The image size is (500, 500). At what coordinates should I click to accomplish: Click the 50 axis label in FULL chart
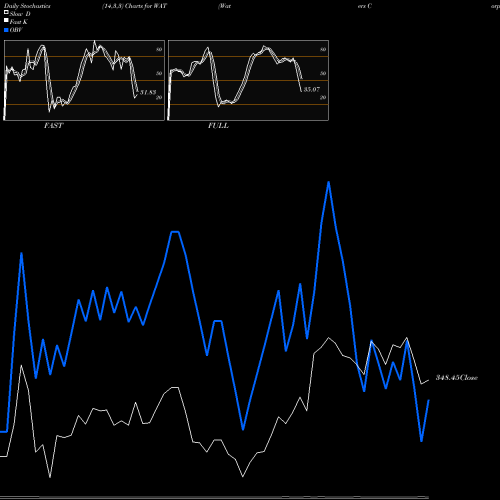(323, 73)
